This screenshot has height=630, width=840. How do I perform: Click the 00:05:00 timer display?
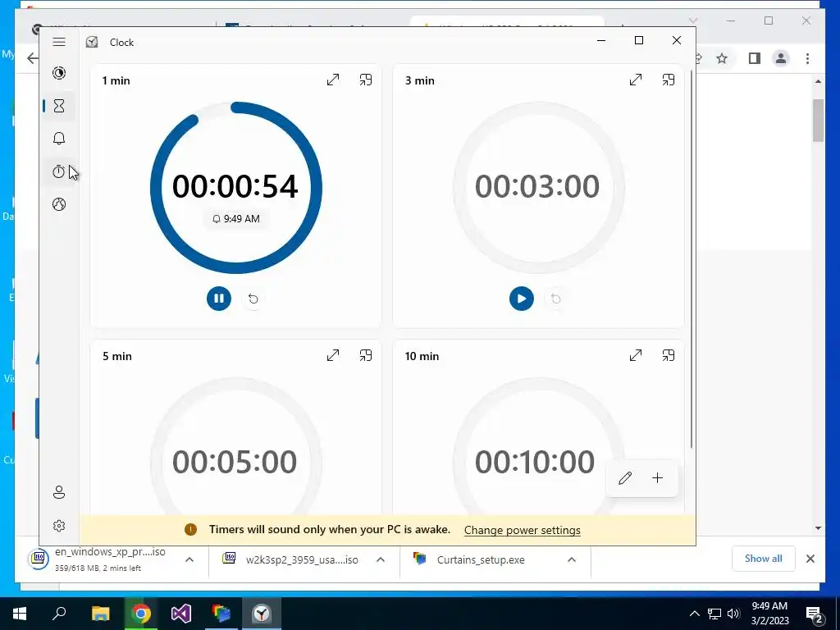pos(235,462)
